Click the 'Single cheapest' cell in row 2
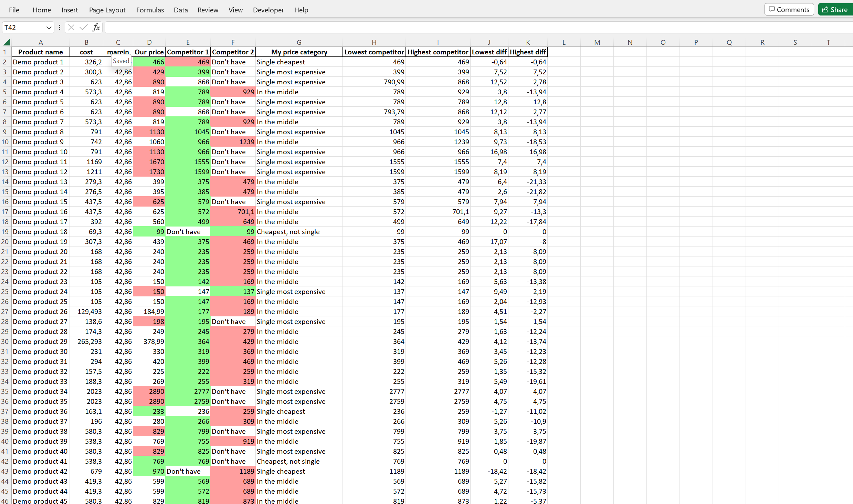This screenshot has width=853, height=504. point(299,62)
